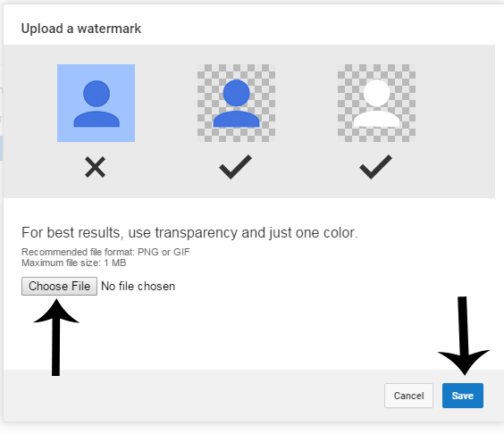Click the downward arrow pointing at Save

coord(464,336)
